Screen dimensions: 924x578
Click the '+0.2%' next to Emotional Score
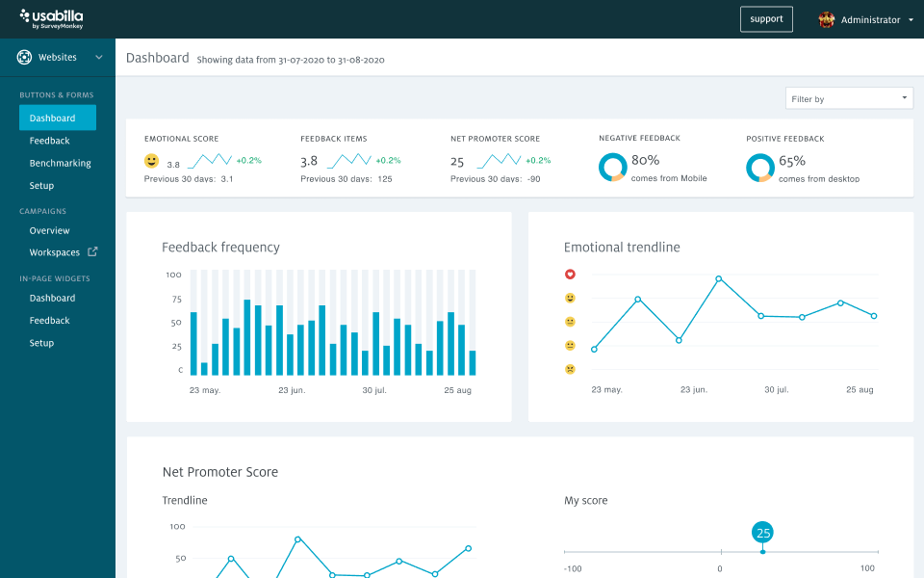(x=248, y=161)
